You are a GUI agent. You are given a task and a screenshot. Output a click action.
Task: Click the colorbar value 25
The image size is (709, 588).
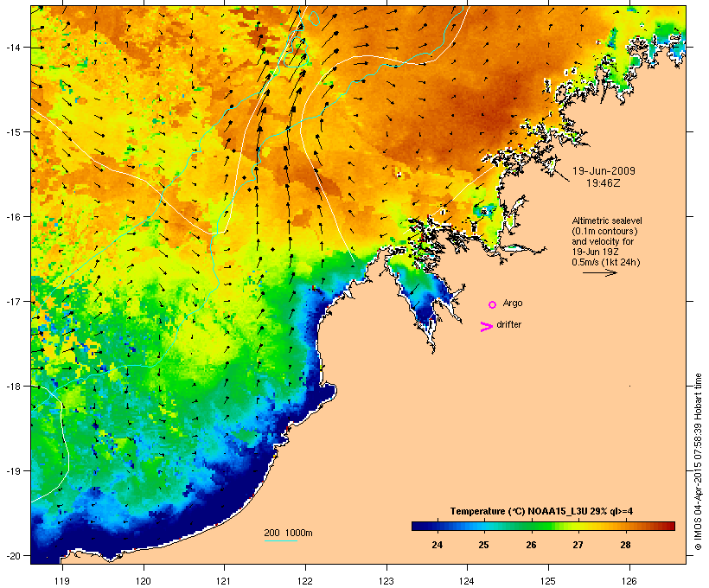[484, 545]
